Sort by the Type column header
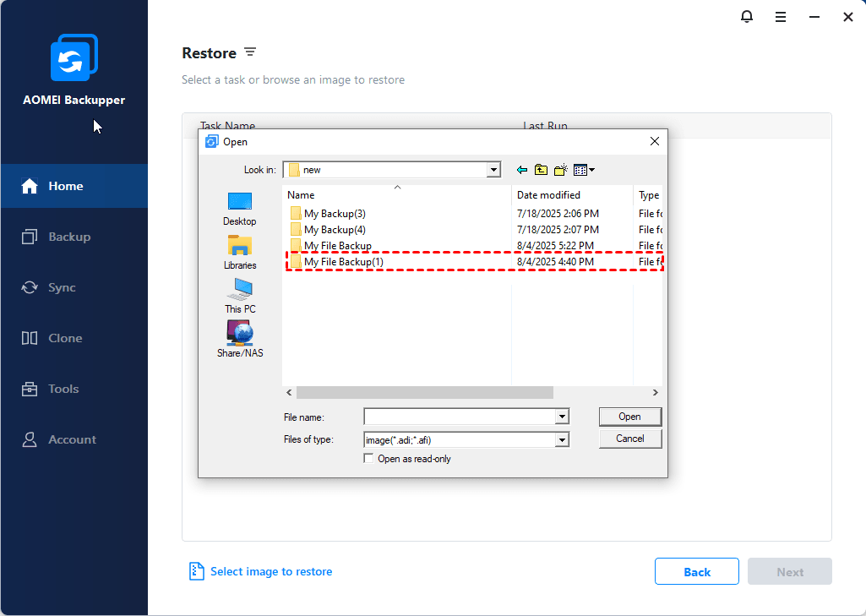Viewport: 866px width, 616px height. point(648,195)
